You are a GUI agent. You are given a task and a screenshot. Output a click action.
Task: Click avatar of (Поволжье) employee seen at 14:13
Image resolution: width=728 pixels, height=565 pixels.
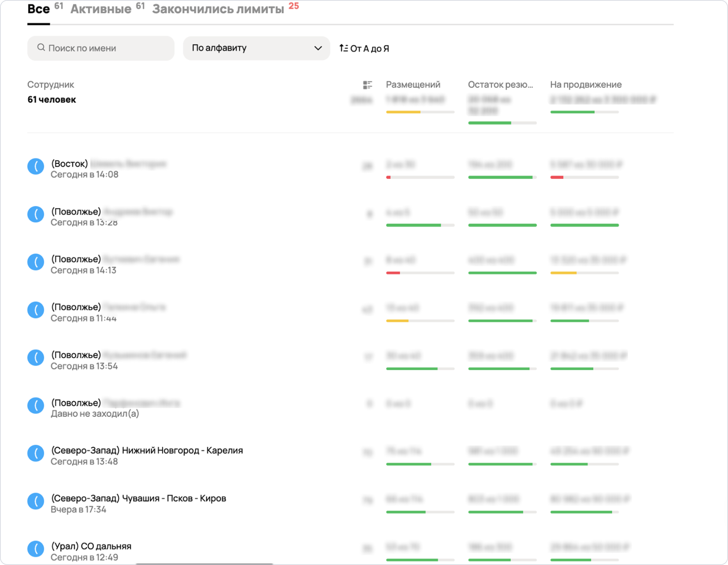tap(36, 262)
